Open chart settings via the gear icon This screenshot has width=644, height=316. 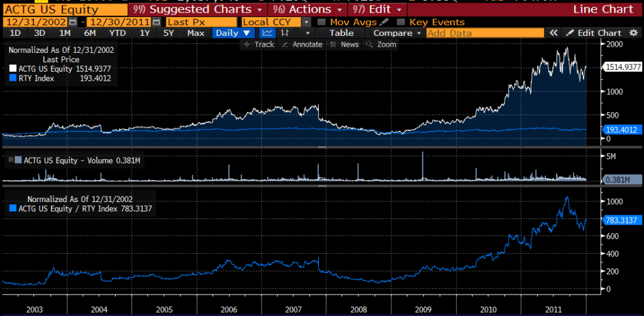click(633, 33)
